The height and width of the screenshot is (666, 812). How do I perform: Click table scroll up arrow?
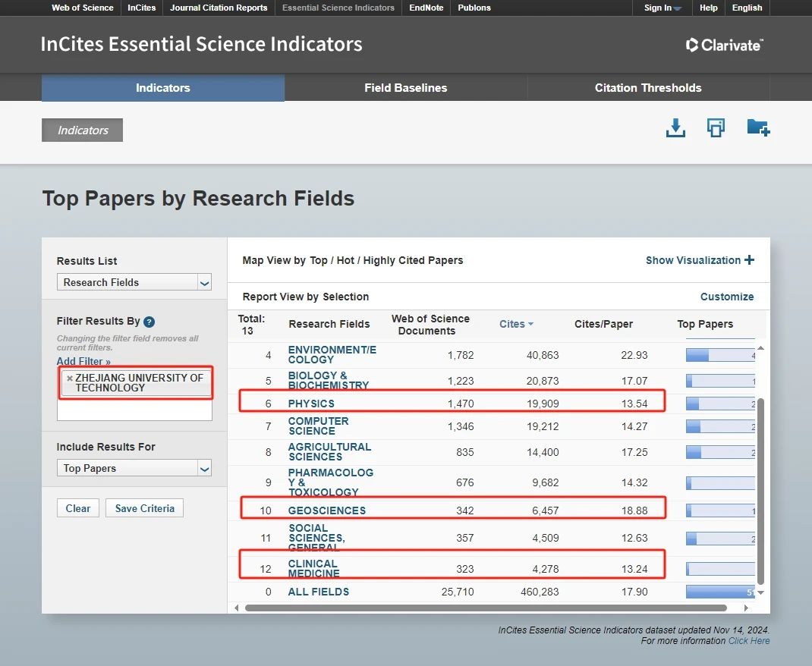click(x=760, y=347)
